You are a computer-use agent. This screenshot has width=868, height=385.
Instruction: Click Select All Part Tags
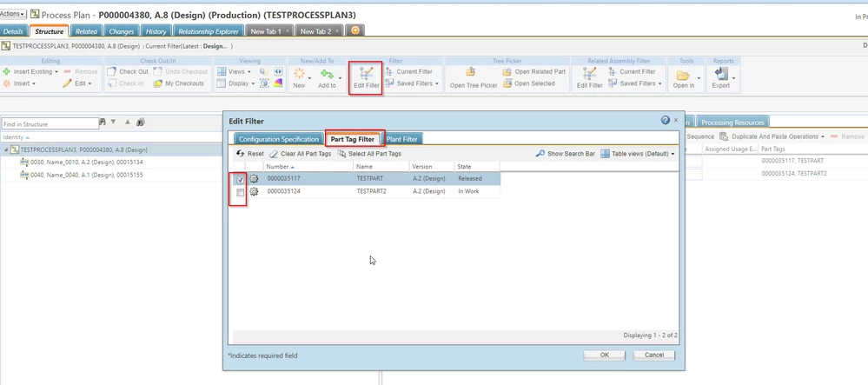369,154
